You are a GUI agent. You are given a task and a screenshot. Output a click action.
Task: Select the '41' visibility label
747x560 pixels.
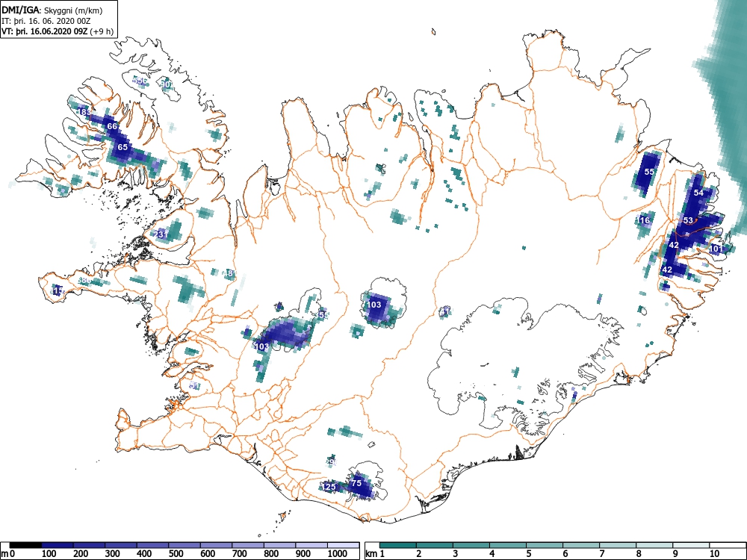coord(445,311)
